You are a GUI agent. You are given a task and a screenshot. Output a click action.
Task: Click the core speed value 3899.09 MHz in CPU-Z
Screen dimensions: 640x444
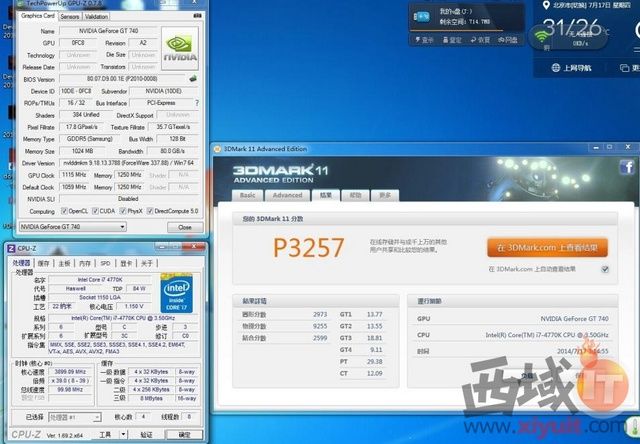point(70,372)
